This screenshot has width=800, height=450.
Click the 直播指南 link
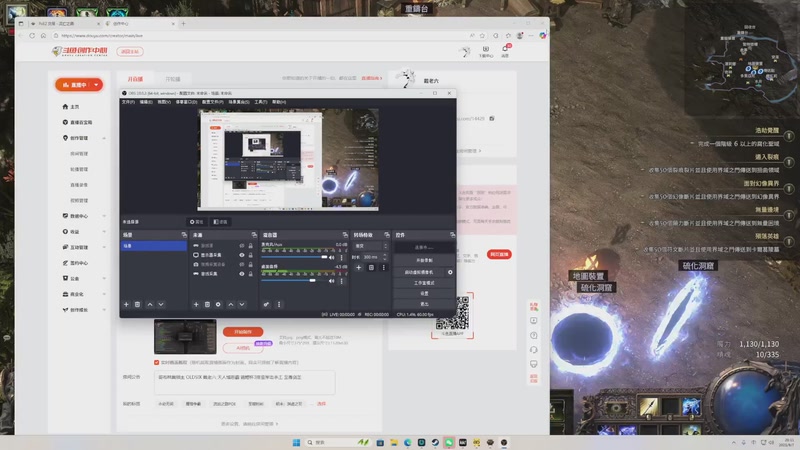(371, 79)
